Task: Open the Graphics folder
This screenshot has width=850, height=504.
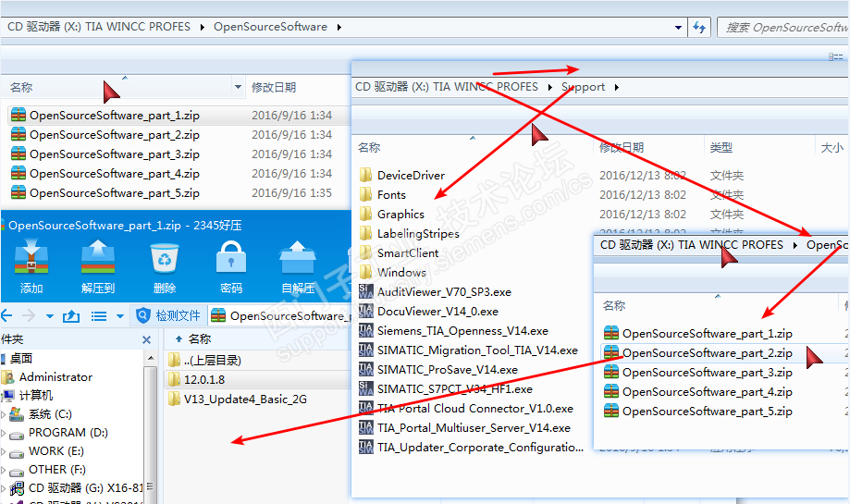Action: coord(392,215)
